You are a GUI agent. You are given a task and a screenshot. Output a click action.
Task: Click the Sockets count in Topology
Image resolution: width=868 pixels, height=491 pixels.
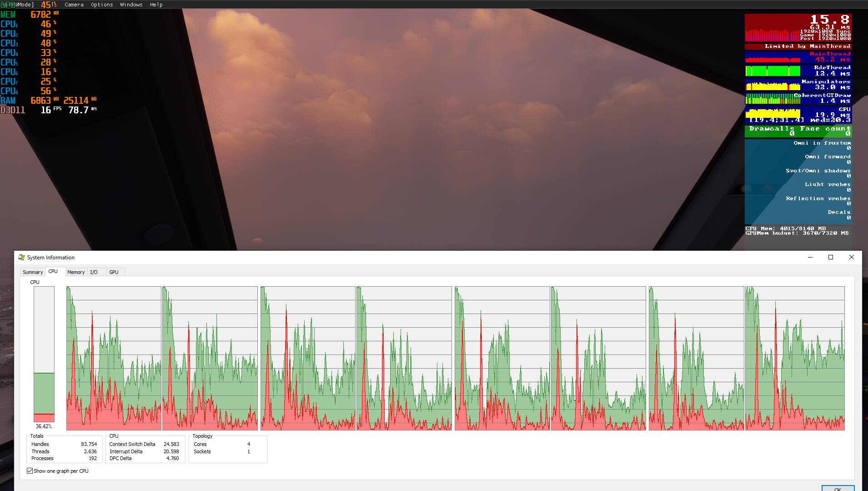[249, 451]
